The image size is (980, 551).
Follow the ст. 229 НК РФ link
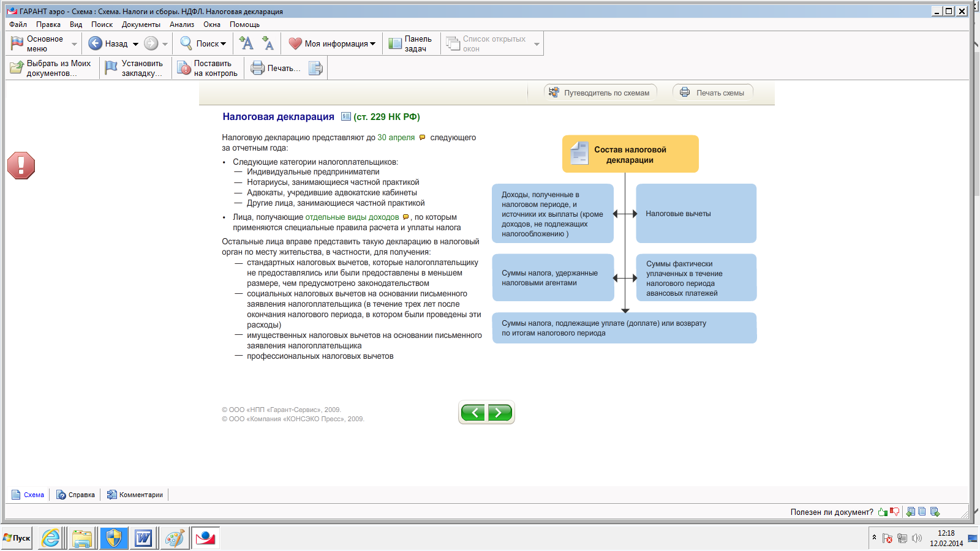386,116
